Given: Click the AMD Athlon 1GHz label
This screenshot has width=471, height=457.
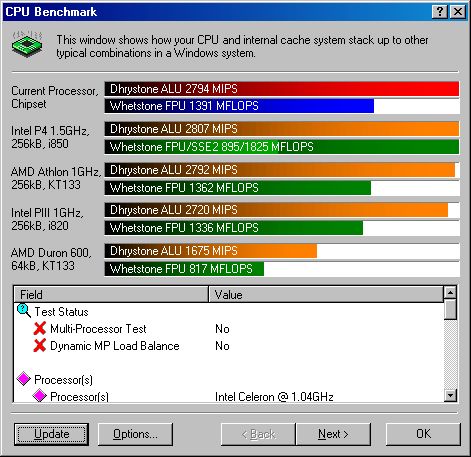Looking at the screenshot, I should pos(55,178).
